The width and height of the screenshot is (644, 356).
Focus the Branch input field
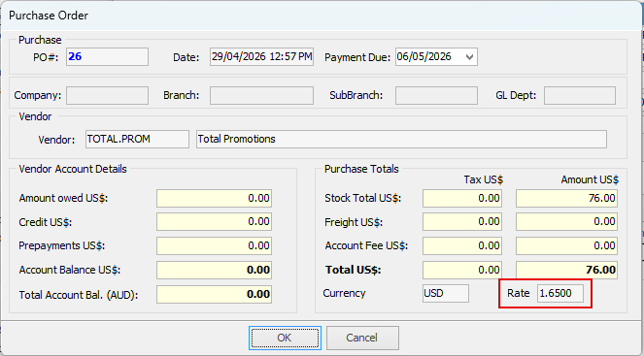click(261, 96)
